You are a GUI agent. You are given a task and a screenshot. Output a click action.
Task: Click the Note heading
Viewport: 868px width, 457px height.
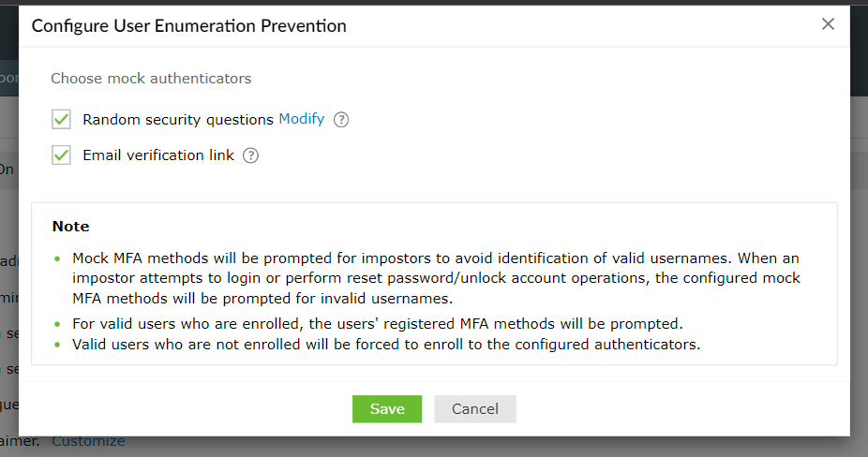click(71, 227)
